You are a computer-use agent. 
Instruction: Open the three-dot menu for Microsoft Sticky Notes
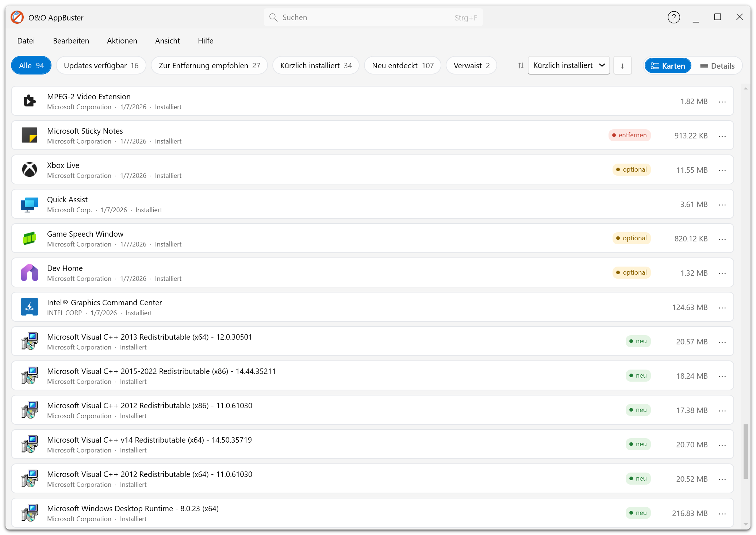722,136
